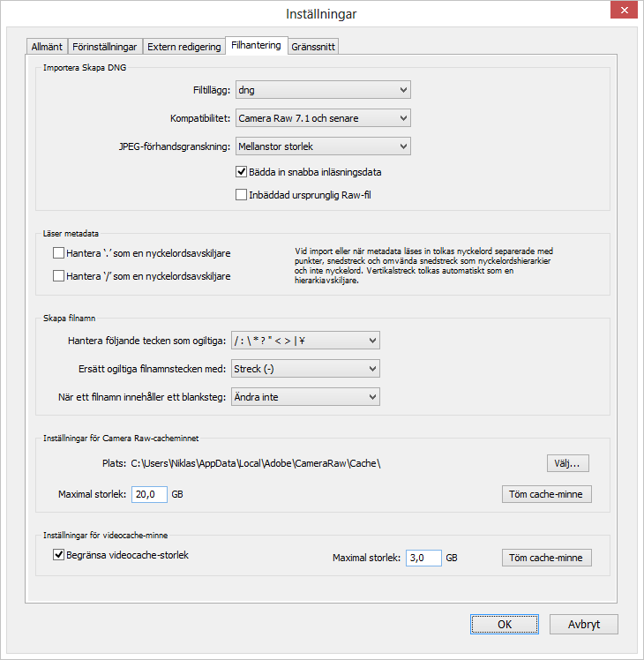Click the Inställningar för videocache-minne label

[105, 536]
